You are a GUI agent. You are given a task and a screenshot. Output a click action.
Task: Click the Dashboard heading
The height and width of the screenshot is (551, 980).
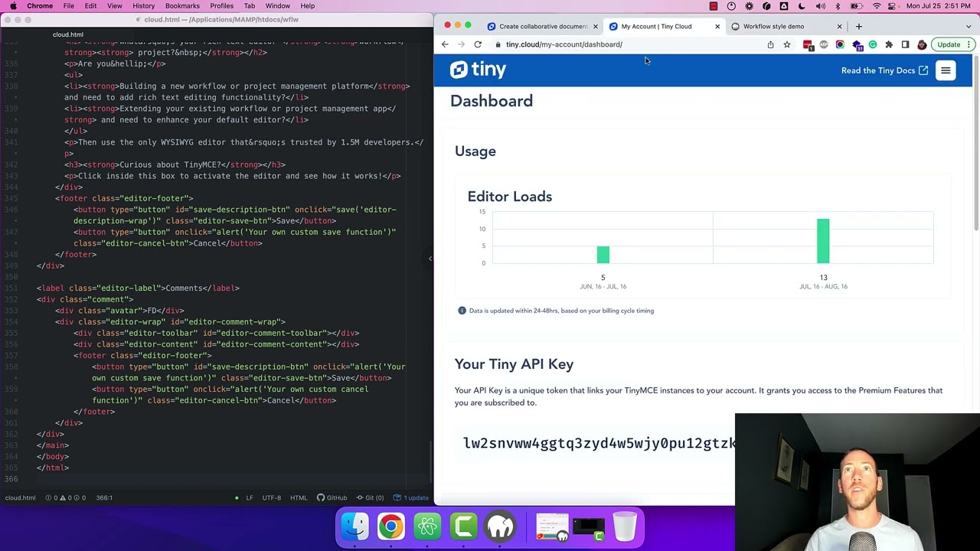coord(492,101)
